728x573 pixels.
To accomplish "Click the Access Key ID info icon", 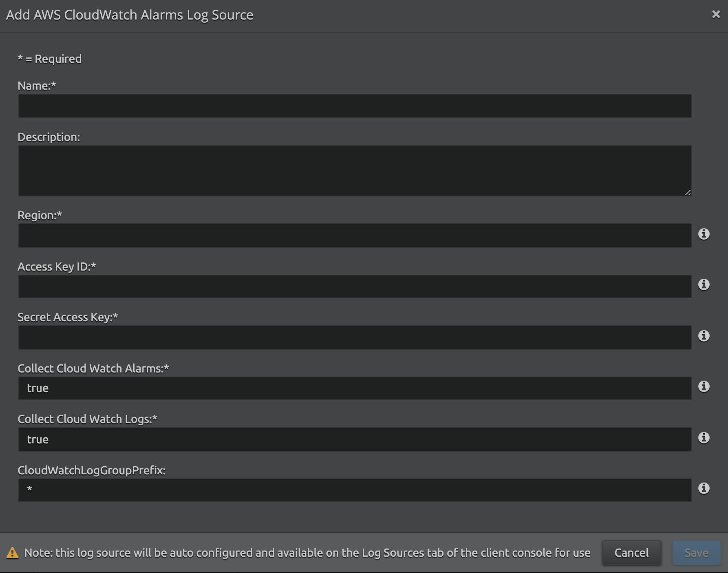I will point(704,284).
